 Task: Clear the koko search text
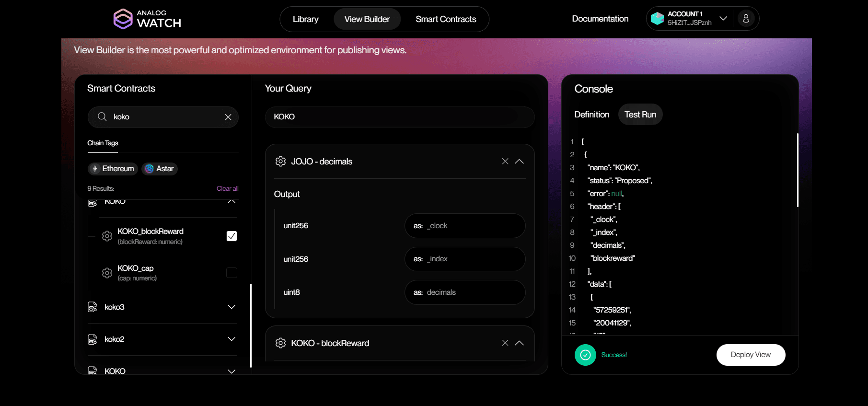pyautogui.click(x=228, y=117)
